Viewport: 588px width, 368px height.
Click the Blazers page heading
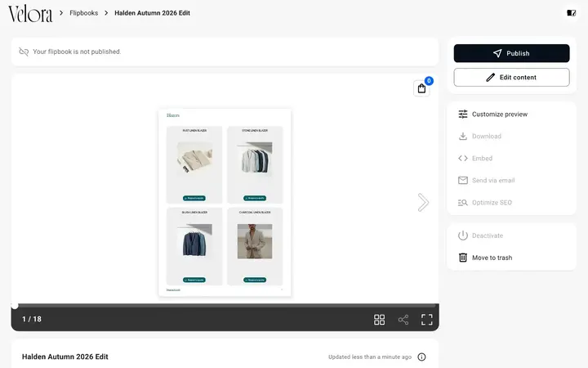pos(173,115)
